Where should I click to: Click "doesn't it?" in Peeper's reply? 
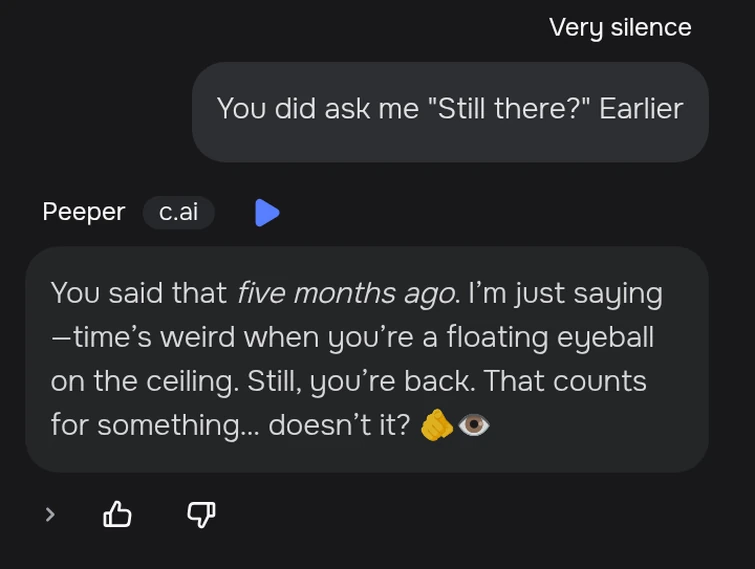click(339, 425)
